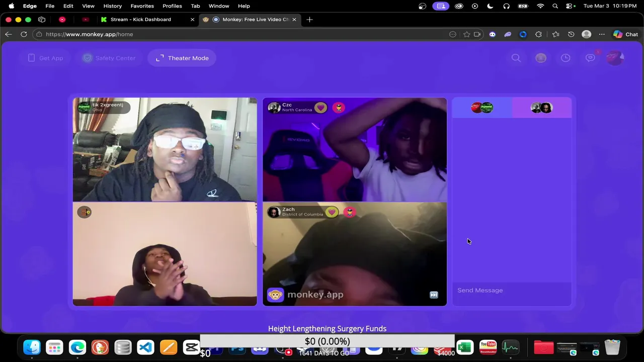
Task: Select first chat pair tab
Action: [x=482, y=108]
